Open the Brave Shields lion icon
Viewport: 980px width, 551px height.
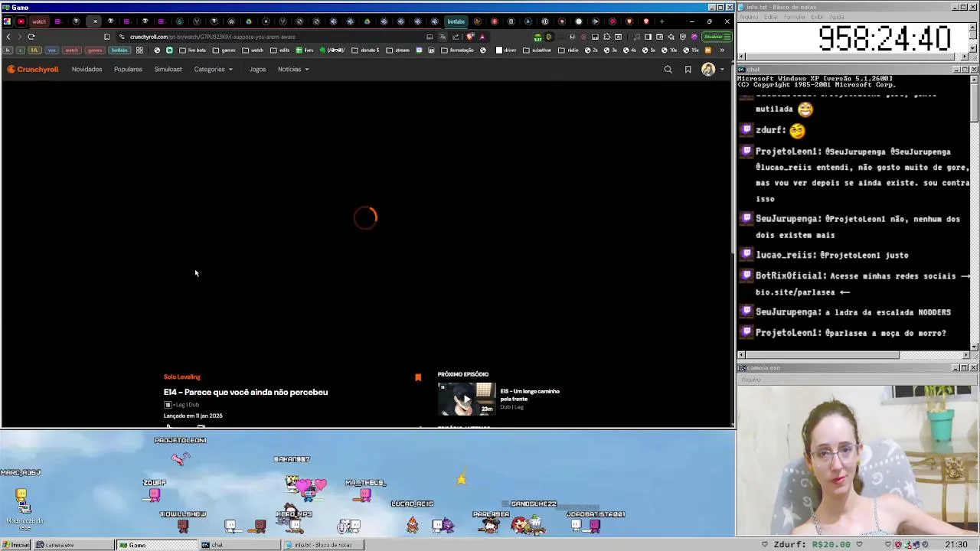(470, 37)
